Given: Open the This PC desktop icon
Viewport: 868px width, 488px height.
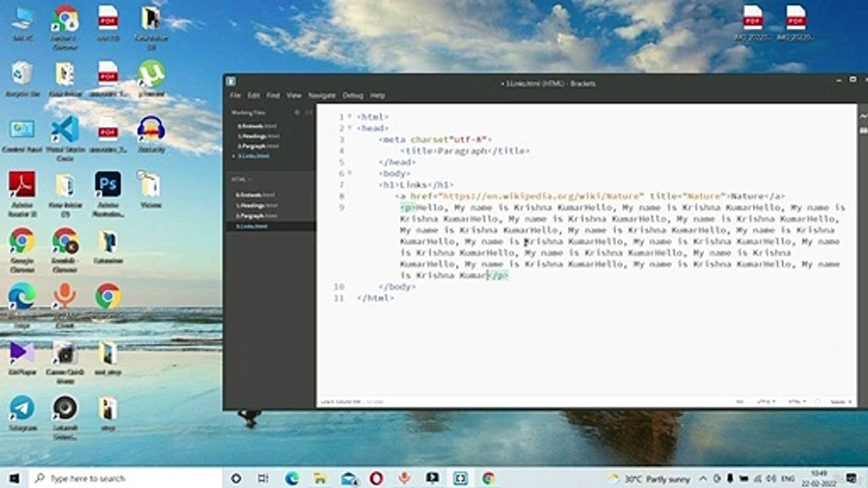Looking at the screenshot, I should click(22, 24).
